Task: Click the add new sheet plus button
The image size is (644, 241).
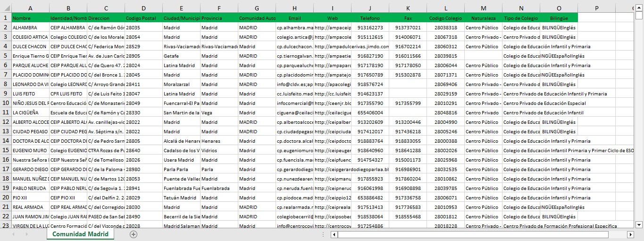Action: pyautogui.click(x=134, y=234)
